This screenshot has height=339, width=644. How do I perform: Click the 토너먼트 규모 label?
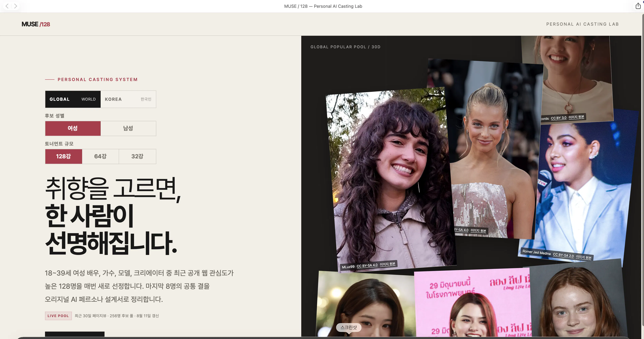59,144
